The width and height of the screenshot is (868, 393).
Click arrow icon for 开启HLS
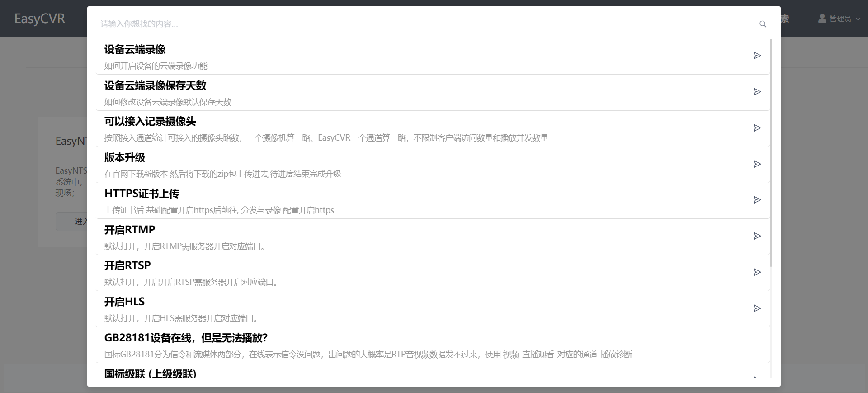tap(757, 308)
